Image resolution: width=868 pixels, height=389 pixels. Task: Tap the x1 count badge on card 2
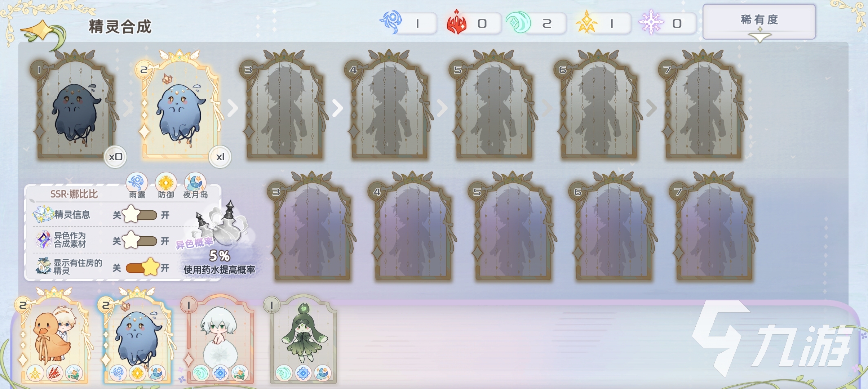pos(220,157)
